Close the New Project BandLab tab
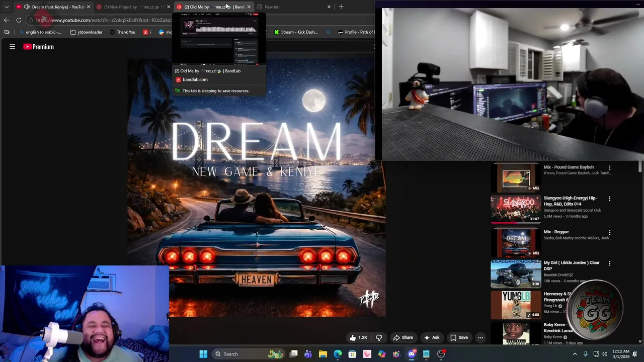 tap(169, 7)
